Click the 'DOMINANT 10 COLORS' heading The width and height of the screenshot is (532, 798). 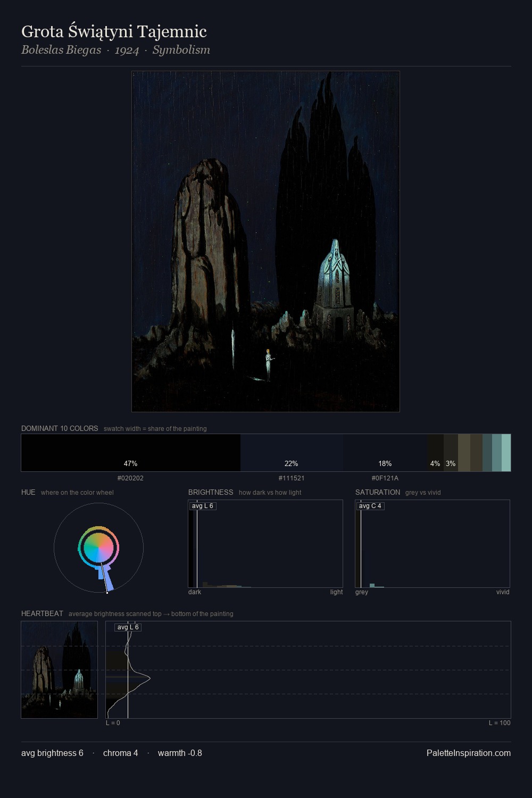coord(60,428)
